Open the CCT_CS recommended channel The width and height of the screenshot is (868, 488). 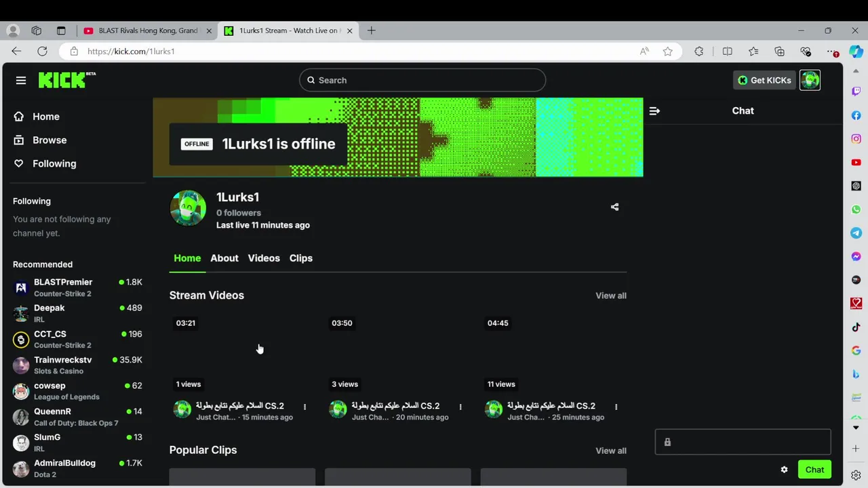(x=77, y=339)
